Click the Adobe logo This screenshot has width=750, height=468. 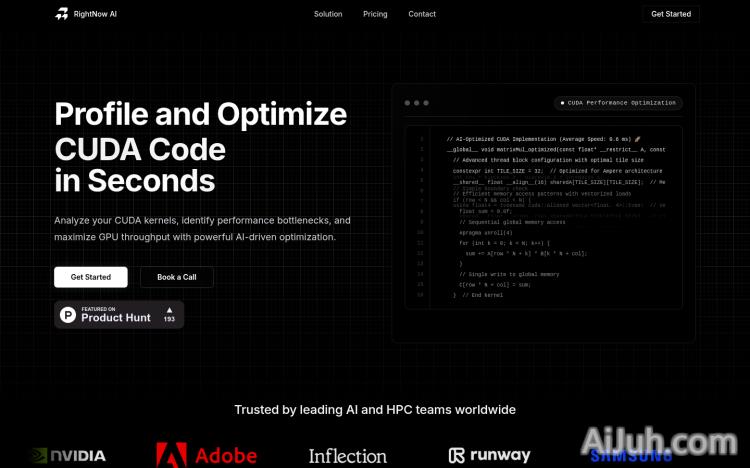point(206,456)
